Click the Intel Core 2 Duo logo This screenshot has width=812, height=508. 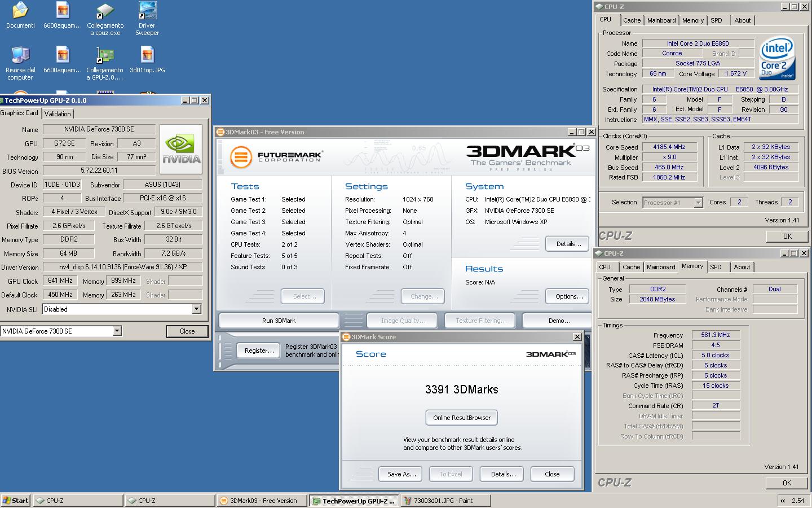(777, 58)
